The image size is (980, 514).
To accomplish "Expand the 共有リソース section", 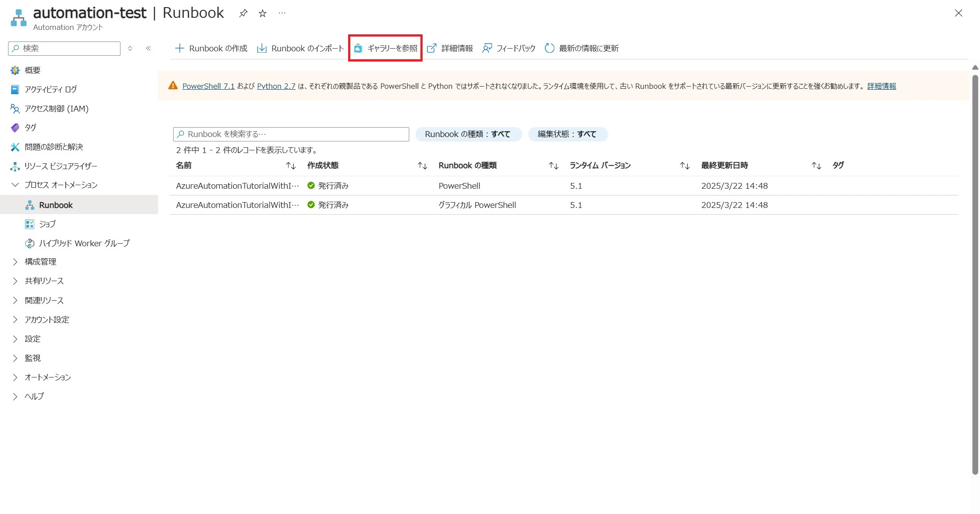I will [x=15, y=281].
